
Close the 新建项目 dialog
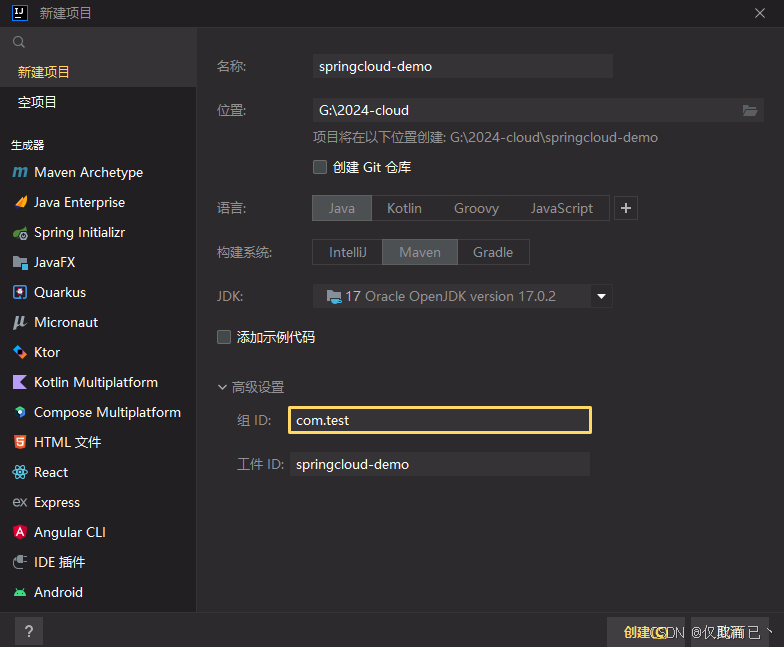tap(760, 13)
